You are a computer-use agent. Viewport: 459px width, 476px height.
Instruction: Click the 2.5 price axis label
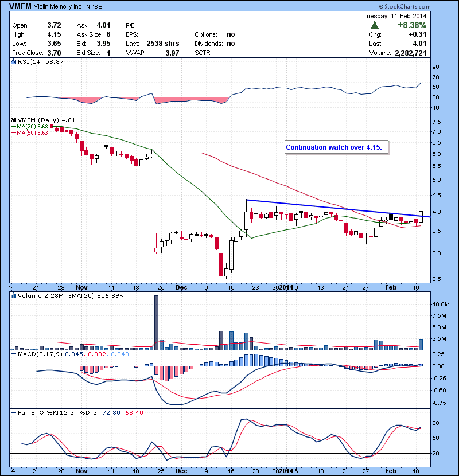tap(437, 279)
